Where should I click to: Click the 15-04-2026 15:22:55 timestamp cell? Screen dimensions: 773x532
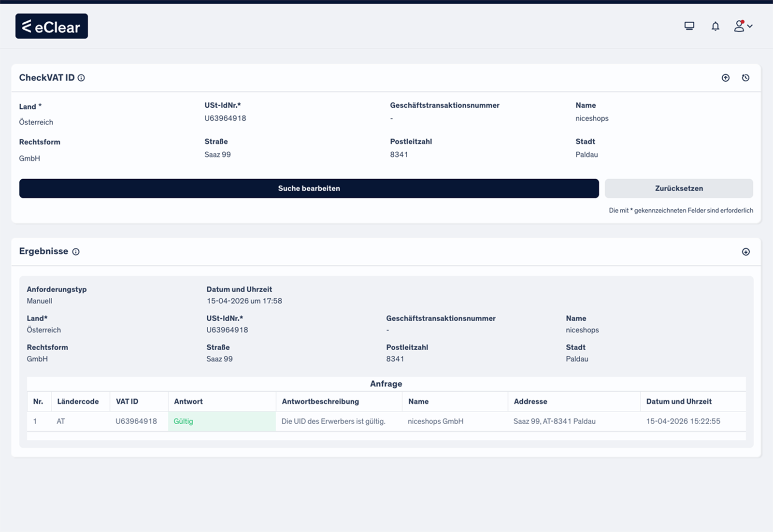[x=683, y=421]
